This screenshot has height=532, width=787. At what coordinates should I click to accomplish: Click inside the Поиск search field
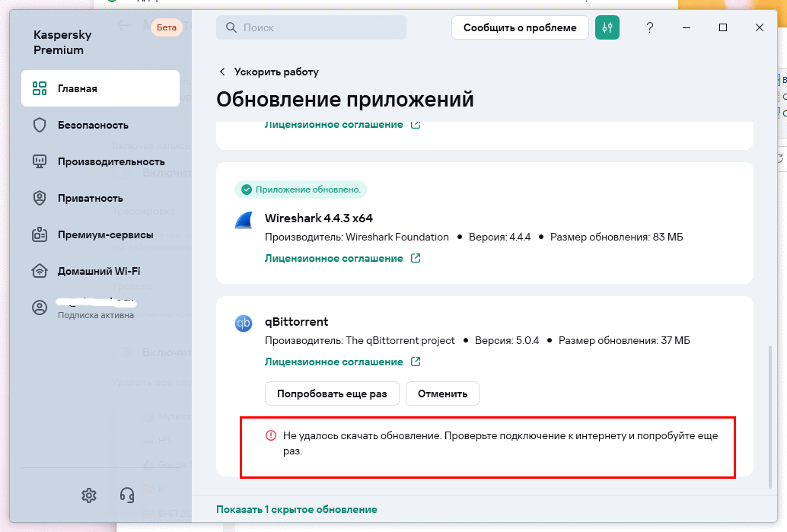point(311,27)
